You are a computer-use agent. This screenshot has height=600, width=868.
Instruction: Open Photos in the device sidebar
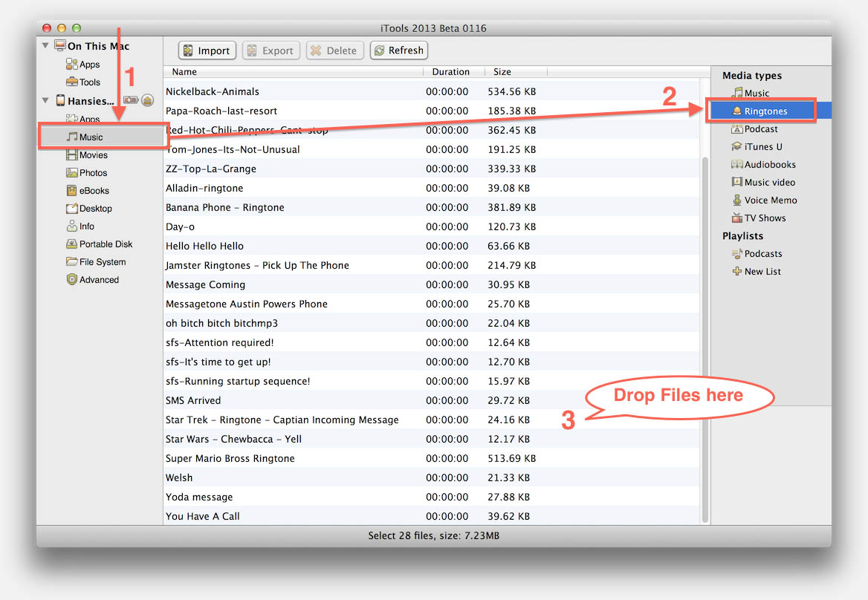tap(86, 172)
